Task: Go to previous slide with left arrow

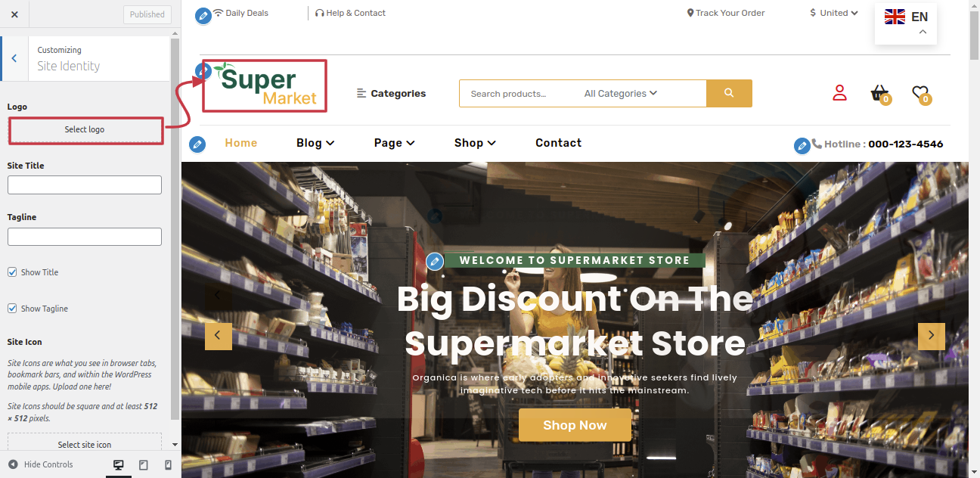Action: [218, 336]
